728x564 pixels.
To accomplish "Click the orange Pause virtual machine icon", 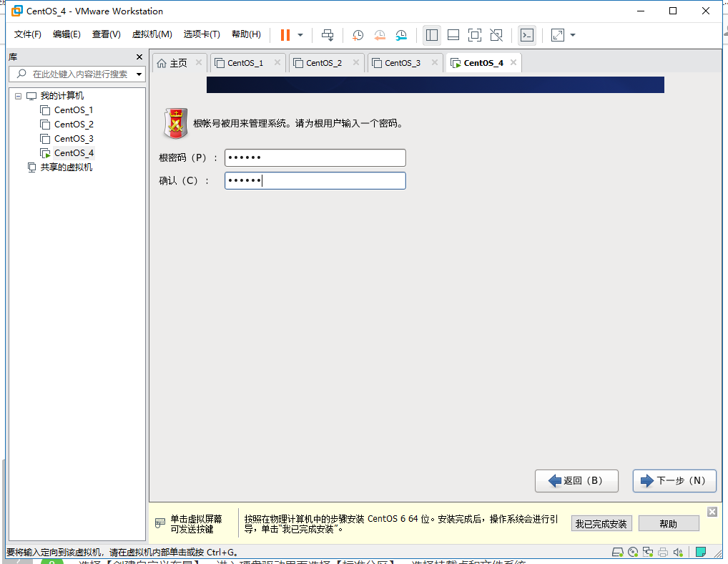I will (285, 35).
